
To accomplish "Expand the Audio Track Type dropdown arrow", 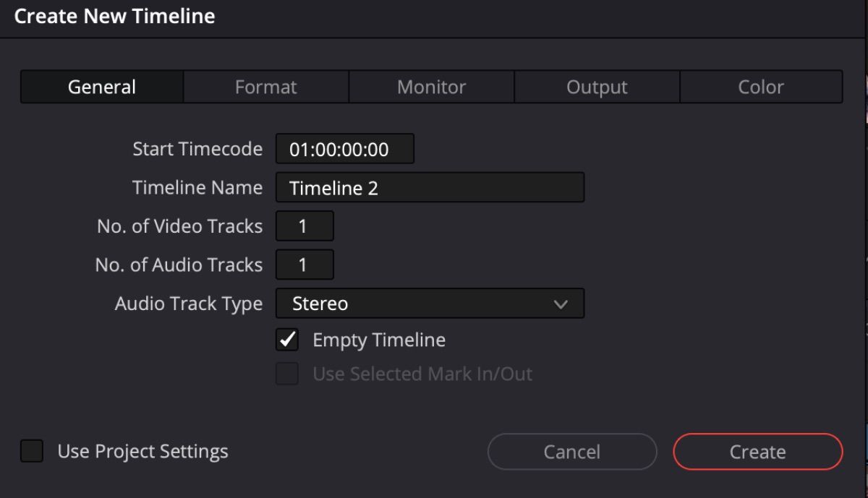I will 561,304.
